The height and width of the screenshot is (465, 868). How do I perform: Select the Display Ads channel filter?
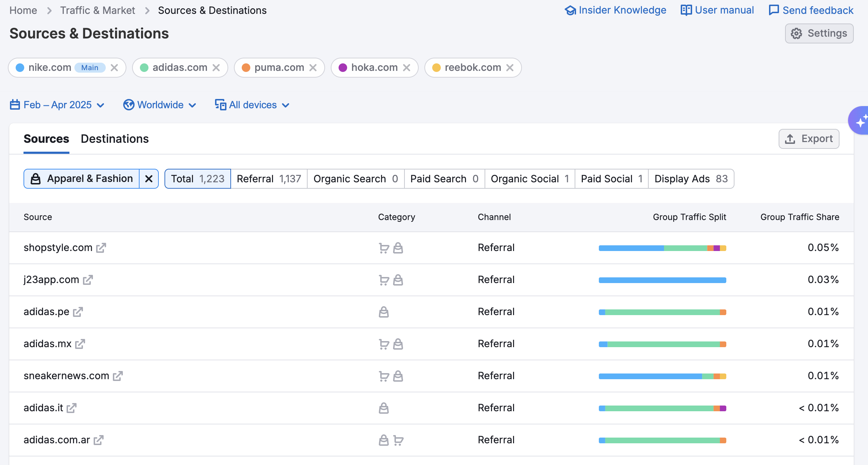pos(691,179)
